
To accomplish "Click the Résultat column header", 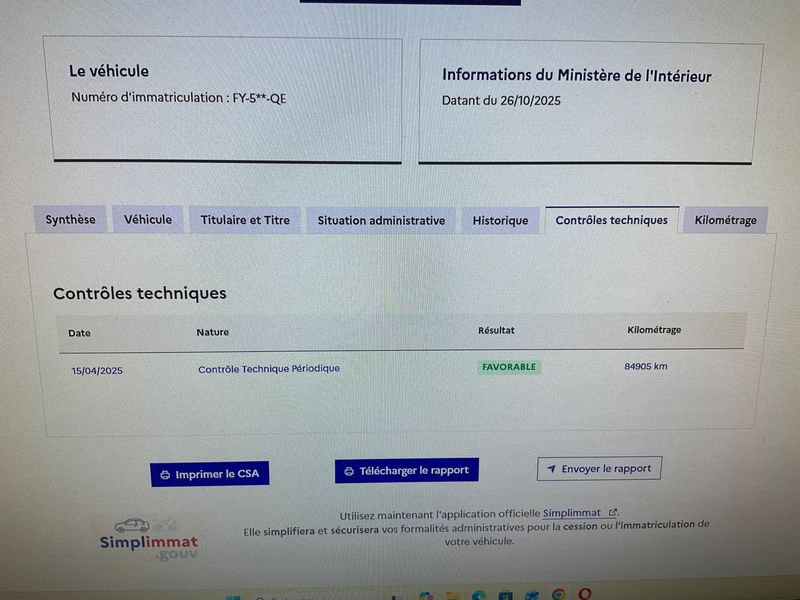I will click(x=496, y=331).
